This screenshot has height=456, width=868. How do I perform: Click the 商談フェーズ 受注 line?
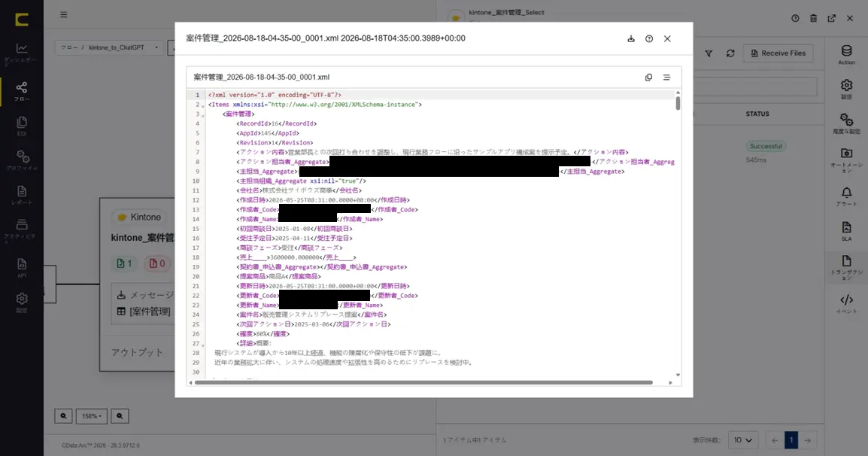click(290, 248)
